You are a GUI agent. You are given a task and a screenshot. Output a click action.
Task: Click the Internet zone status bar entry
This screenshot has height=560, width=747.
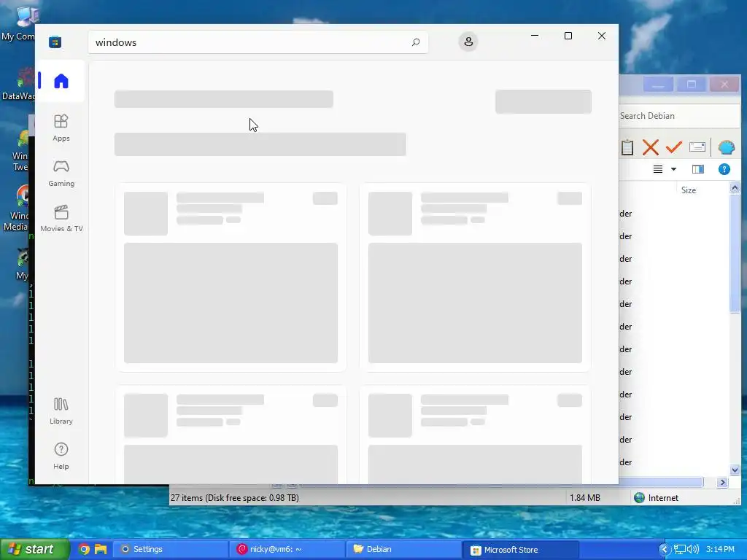coord(656,497)
